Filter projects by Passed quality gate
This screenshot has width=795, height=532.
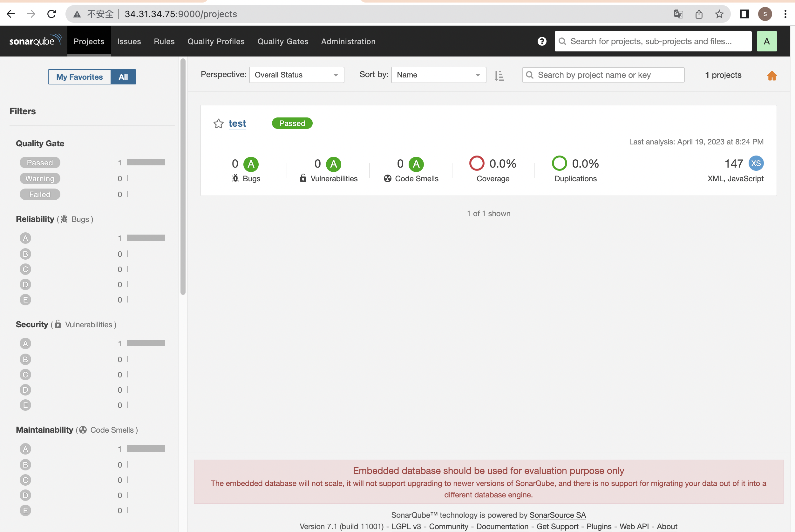click(x=40, y=162)
